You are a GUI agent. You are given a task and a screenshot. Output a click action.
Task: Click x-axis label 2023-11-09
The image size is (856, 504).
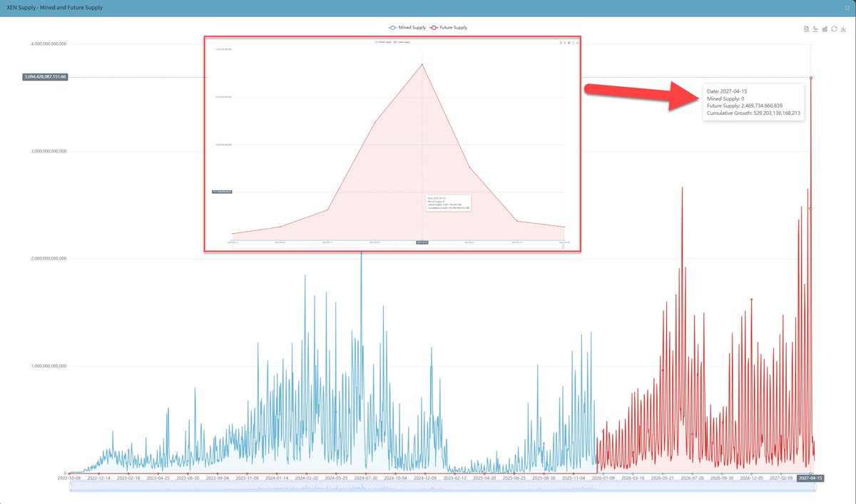(x=248, y=478)
